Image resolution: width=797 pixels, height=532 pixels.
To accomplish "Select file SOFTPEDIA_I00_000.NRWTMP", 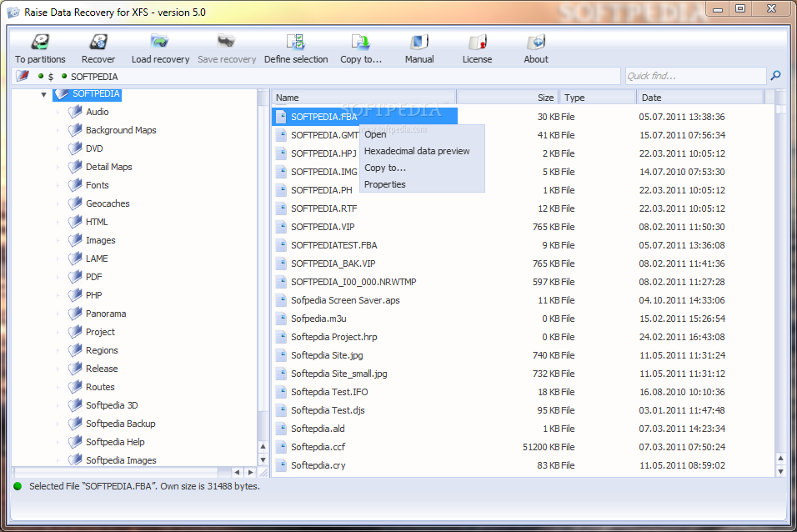I will [353, 282].
